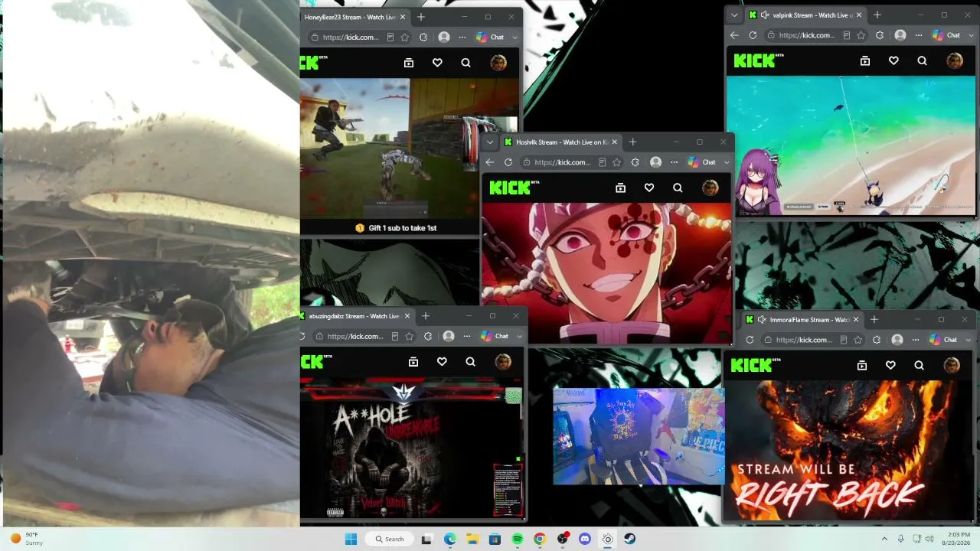Open browser profile in Hosh4k window
The image size is (980, 551).
click(x=655, y=162)
